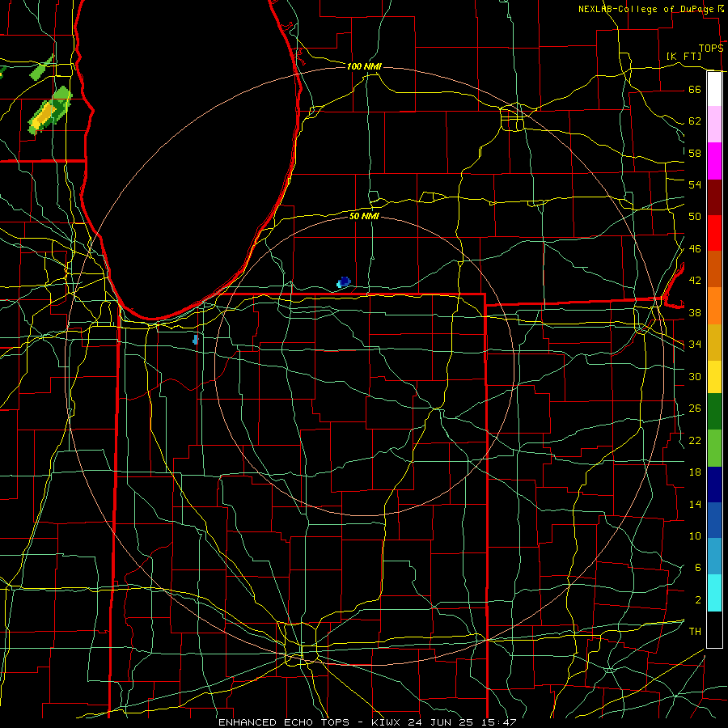This screenshot has height=728, width=728.
Task: Click the legend value '26'
Action: point(695,408)
